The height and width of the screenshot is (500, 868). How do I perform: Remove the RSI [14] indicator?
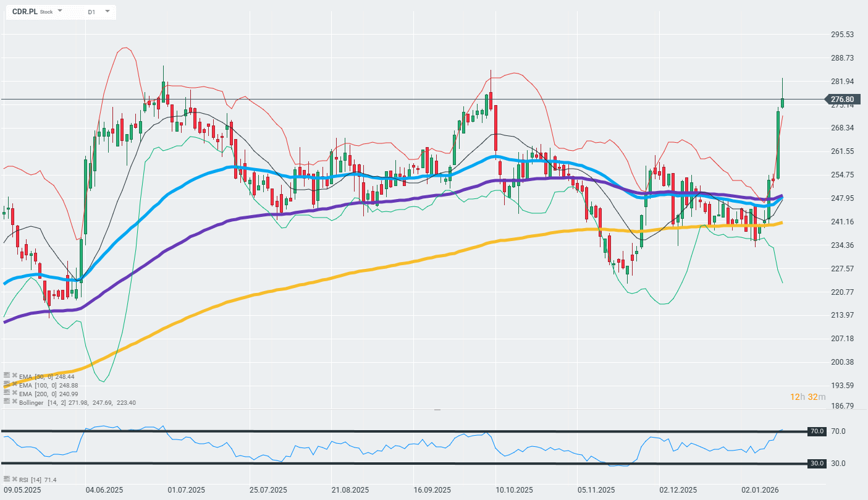(14, 479)
